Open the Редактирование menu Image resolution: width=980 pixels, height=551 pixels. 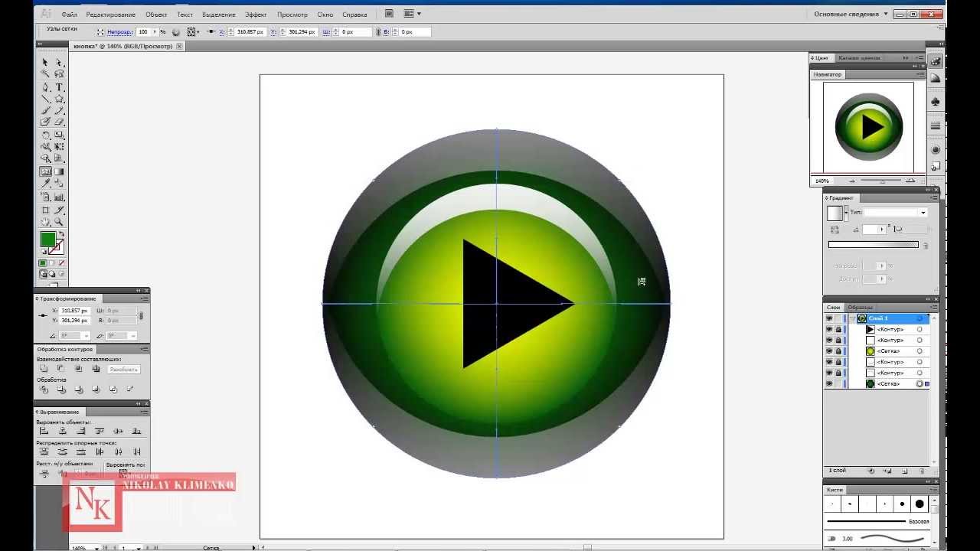coord(111,15)
